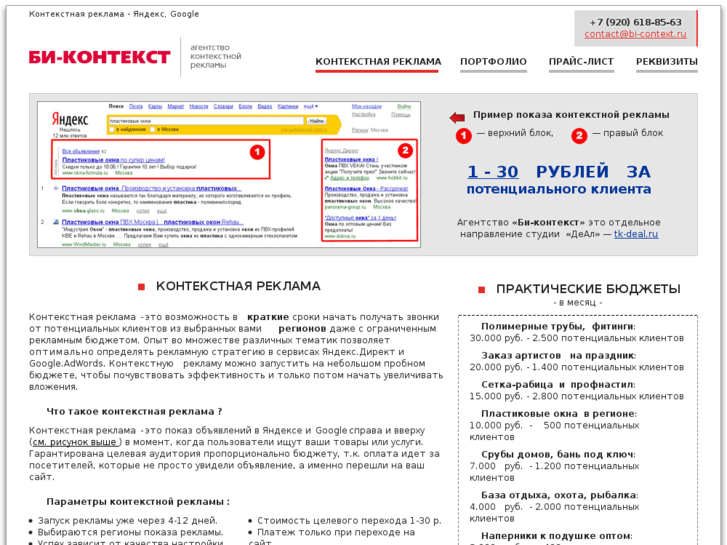The height and width of the screenshot is (545, 727).
Task: Click the БИ-КОНТЕКСТ logo
Action: [99, 57]
